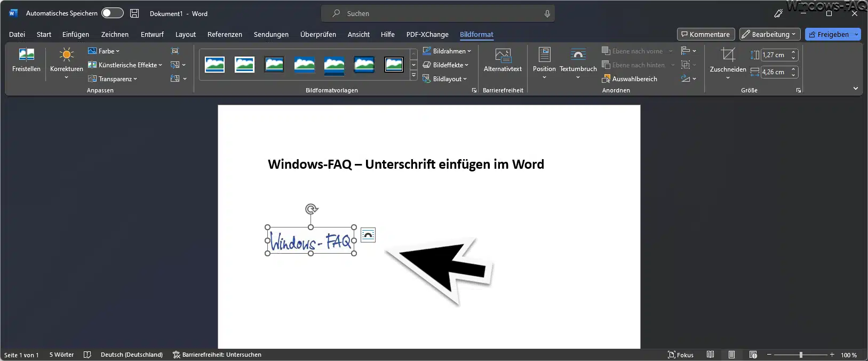Click the rotation handle above the signature
The width and height of the screenshot is (868, 361).
pyautogui.click(x=312, y=209)
